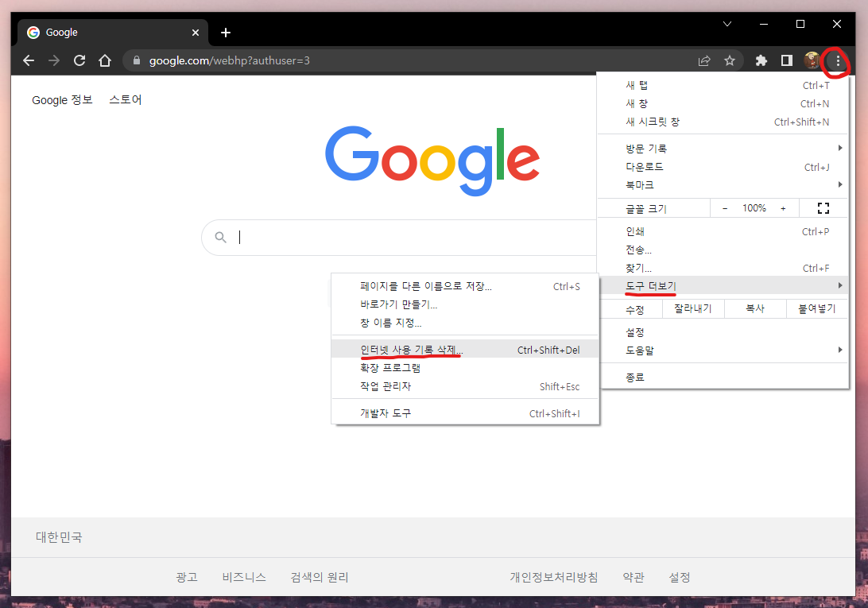Close the Google tab
The image size is (868, 608).
(196, 33)
